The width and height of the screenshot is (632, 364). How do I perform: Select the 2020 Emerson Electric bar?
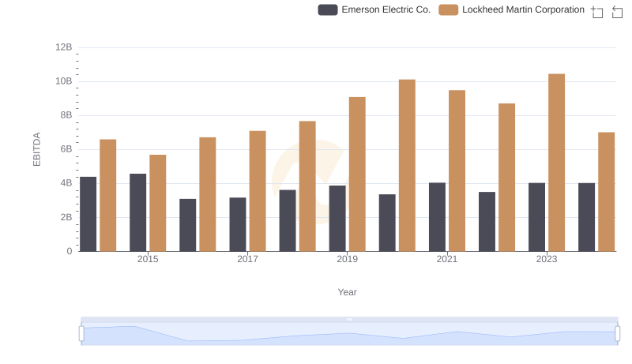tap(387, 223)
